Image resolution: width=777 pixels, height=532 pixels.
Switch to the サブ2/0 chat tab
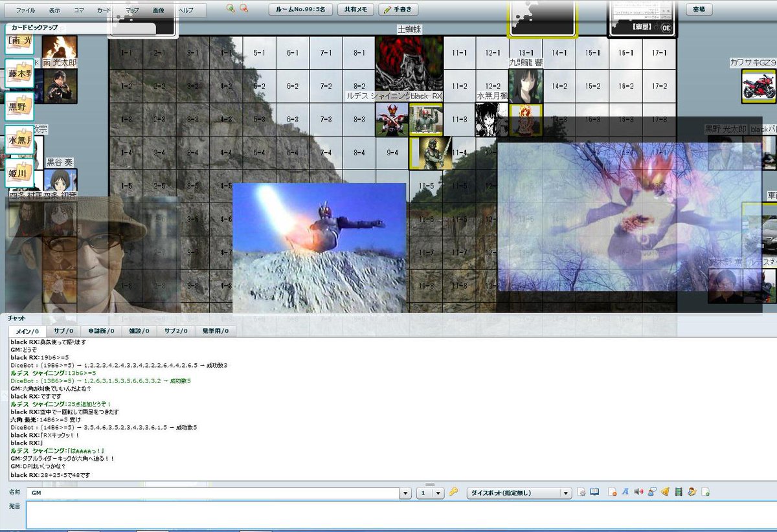(175, 331)
